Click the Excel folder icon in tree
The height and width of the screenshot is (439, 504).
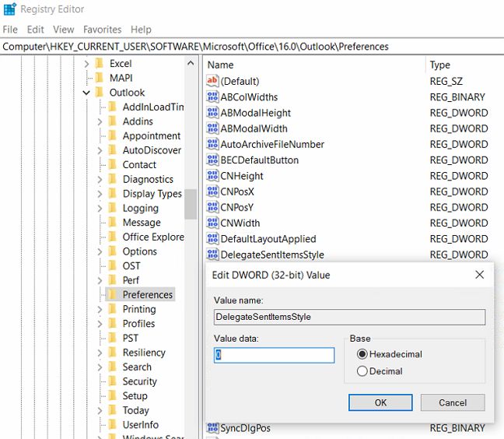(100, 63)
